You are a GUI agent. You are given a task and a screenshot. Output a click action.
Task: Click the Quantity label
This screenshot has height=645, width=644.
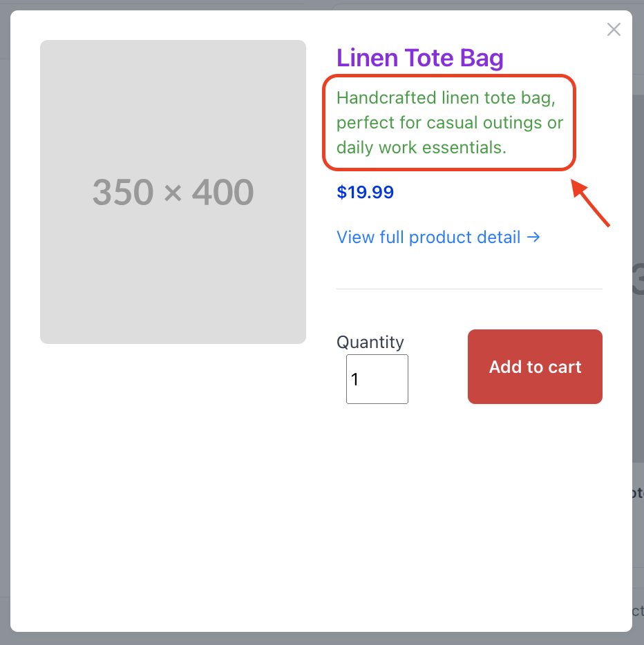(x=370, y=343)
